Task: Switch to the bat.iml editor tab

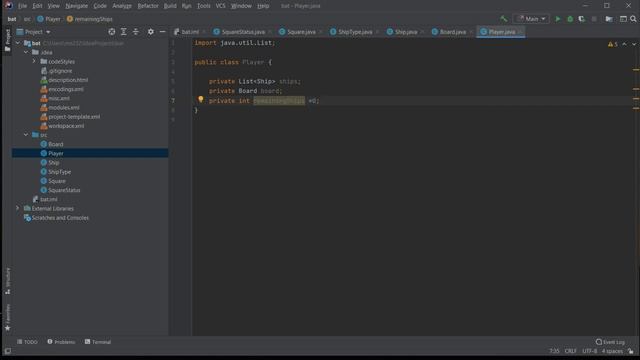Action: (x=190, y=32)
